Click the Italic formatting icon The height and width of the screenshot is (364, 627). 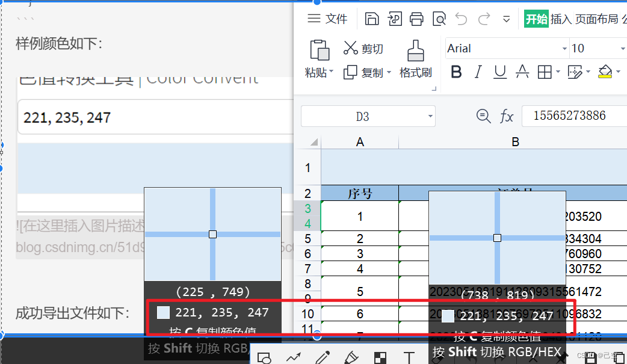click(x=478, y=72)
